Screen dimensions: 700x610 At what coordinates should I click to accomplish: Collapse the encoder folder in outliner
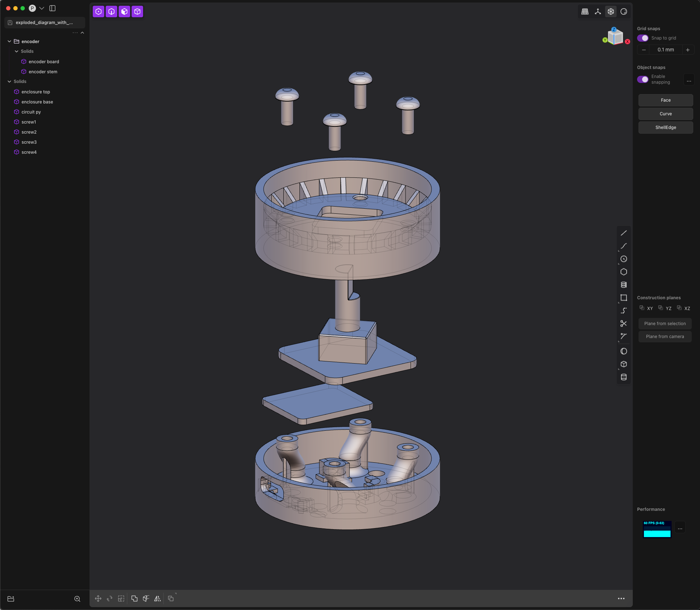pyautogui.click(x=9, y=41)
